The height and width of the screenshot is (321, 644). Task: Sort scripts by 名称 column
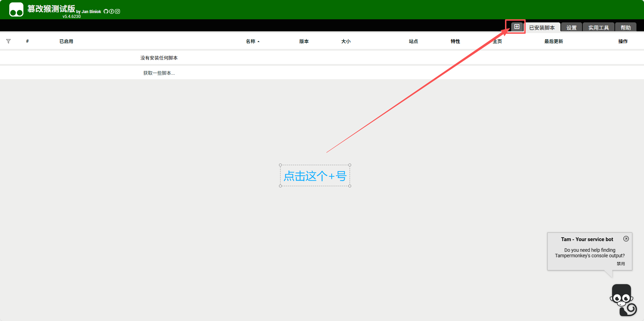(251, 41)
